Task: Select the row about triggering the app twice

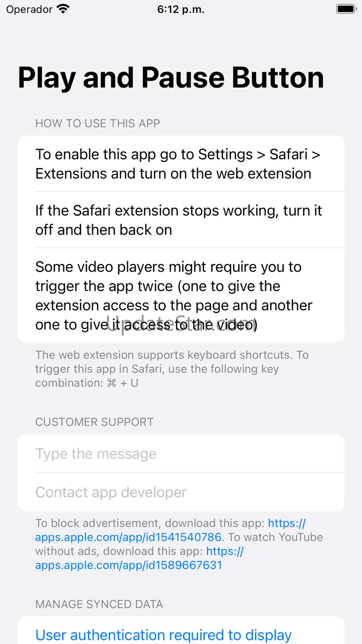Action: [x=181, y=295]
